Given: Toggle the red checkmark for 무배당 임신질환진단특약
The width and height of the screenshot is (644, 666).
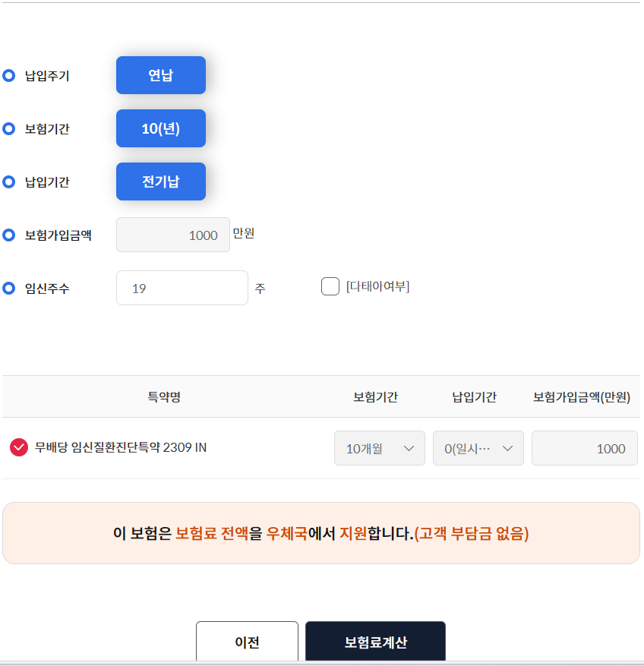Looking at the screenshot, I should coord(19,448).
